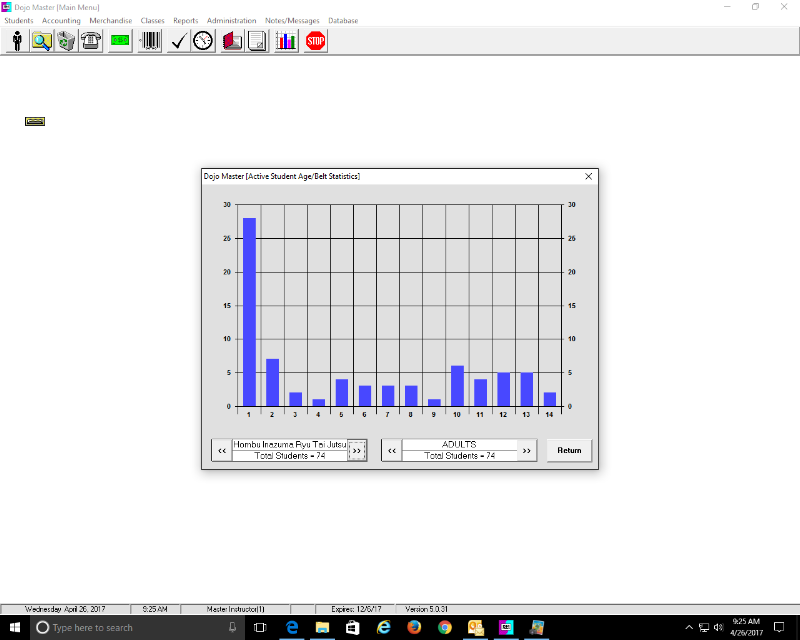
Task: Go to next school with >> button
Action: coord(357,451)
